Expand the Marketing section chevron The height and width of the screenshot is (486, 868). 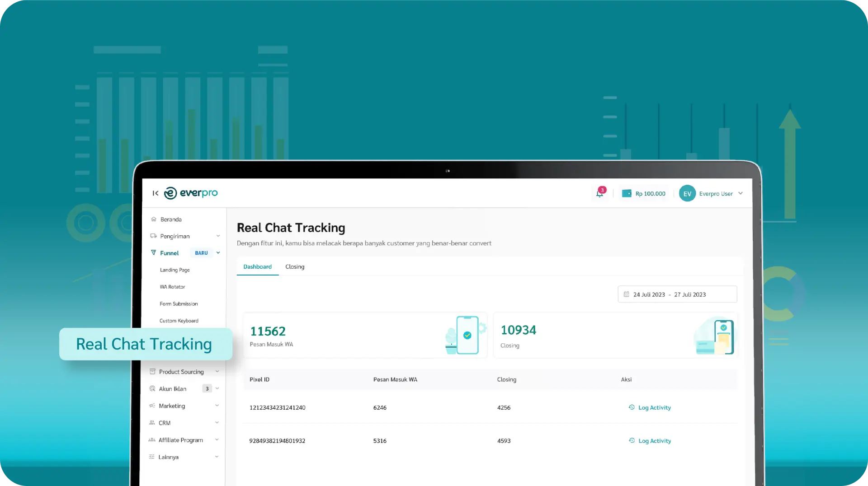pos(217,406)
